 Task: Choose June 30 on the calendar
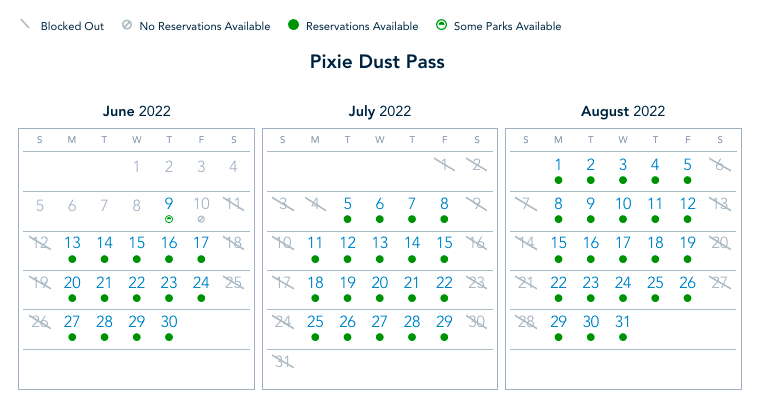[x=169, y=321]
